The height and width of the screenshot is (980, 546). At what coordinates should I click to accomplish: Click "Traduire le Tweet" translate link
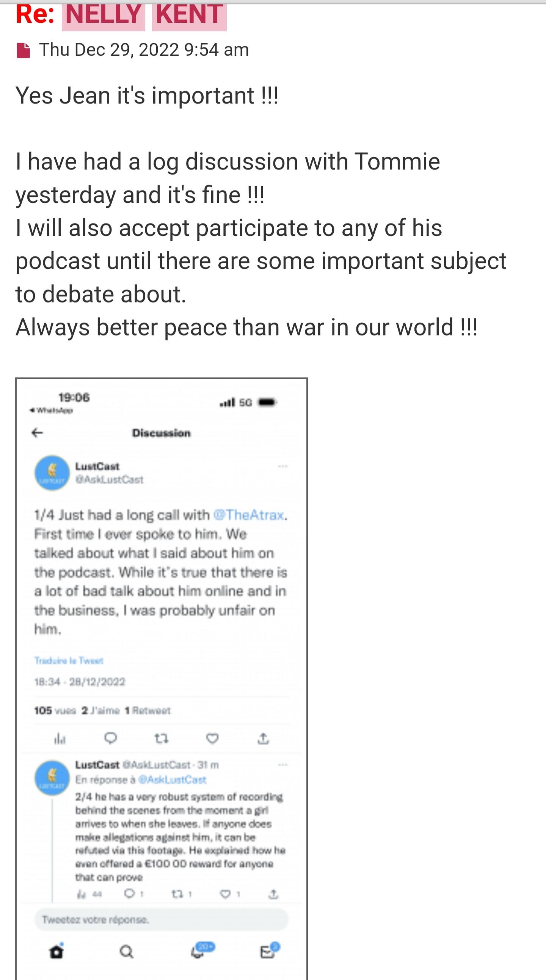pyautogui.click(x=69, y=660)
